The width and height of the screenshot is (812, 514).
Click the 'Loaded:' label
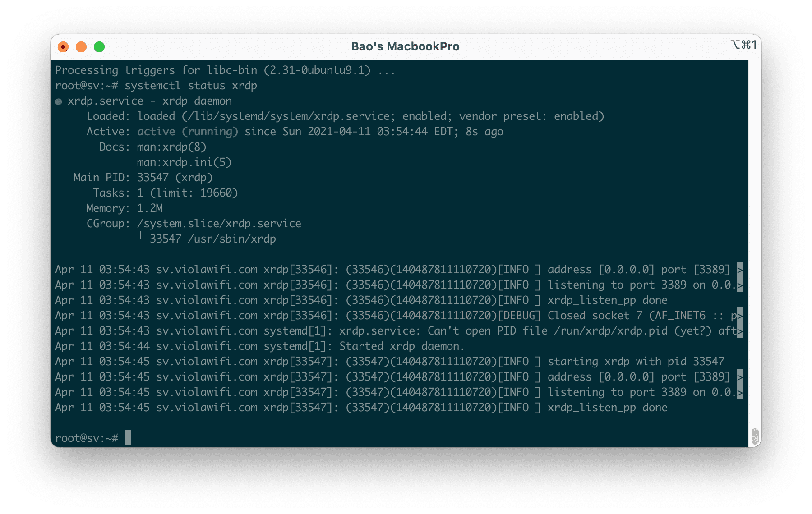(108, 116)
